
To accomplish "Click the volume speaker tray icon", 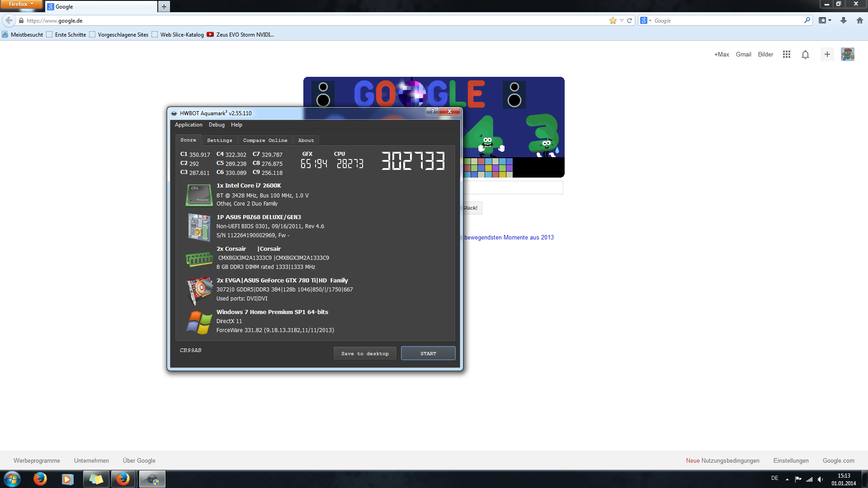I will [820, 479].
